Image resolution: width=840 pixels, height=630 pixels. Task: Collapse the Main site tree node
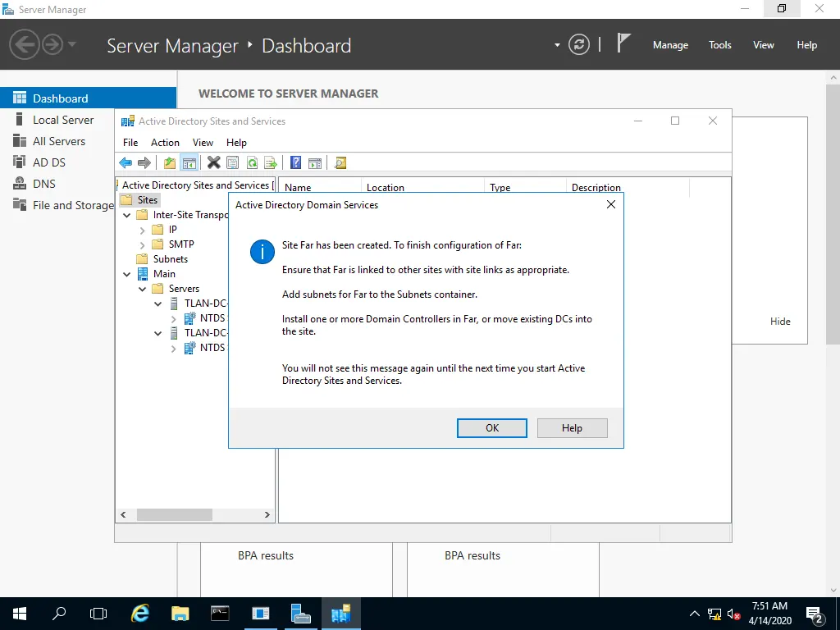[x=127, y=274]
